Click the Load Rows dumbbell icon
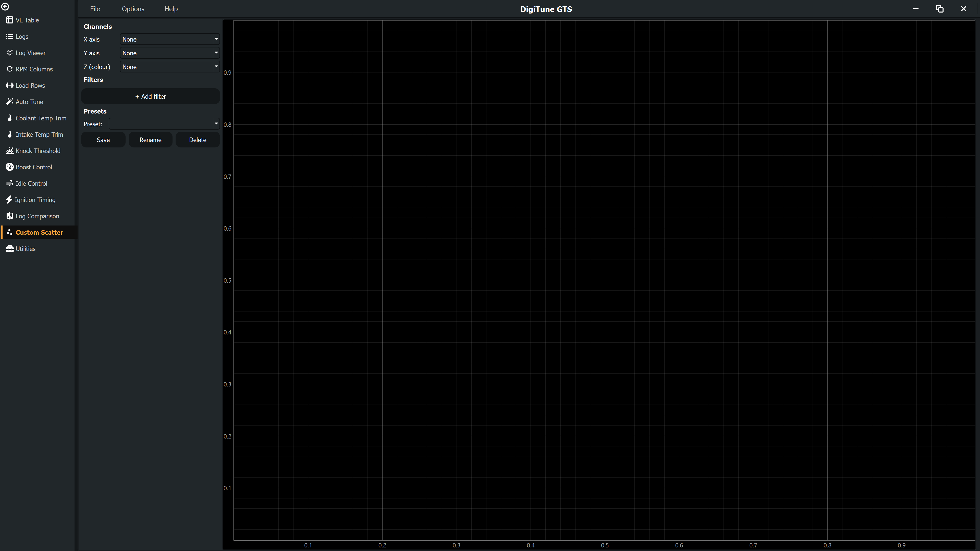This screenshot has width=980, height=551. pos(9,85)
